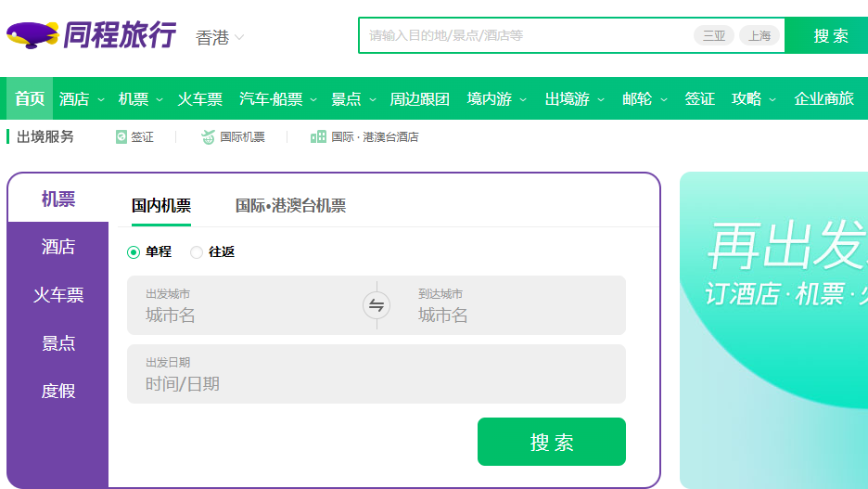Viewport: 868px width, 489px height.
Task: Click the 国际机票 service icon
Action: point(209,137)
